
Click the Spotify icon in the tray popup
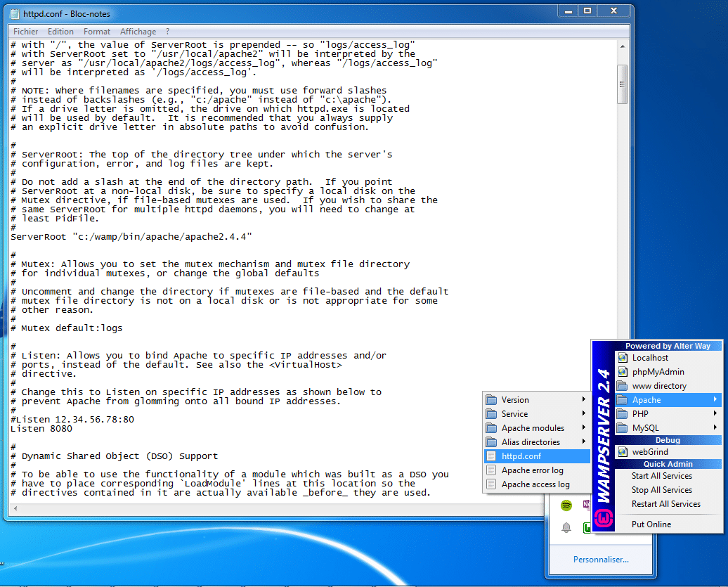[x=566, y=505]
